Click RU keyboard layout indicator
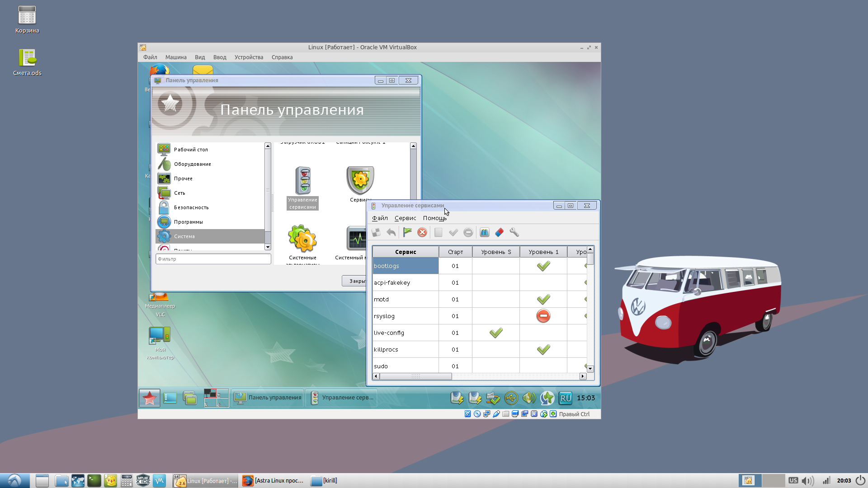868x488 pixels. point(566,398)
